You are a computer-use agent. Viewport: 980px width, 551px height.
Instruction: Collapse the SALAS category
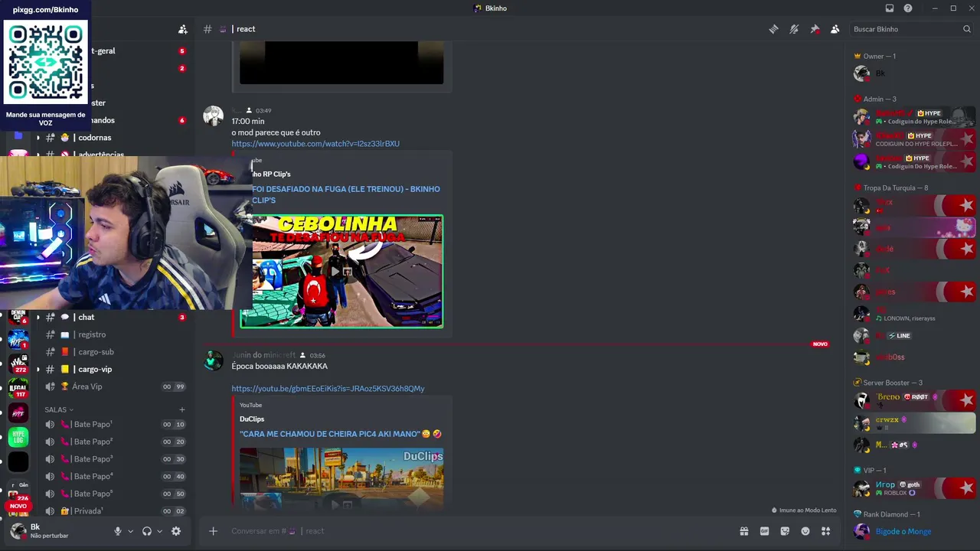pos(59,409)
